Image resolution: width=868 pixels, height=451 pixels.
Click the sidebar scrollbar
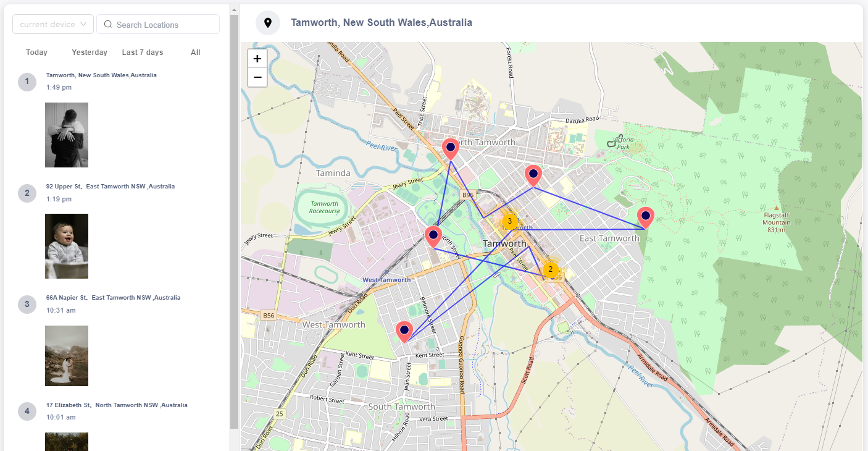coord(234,216)
